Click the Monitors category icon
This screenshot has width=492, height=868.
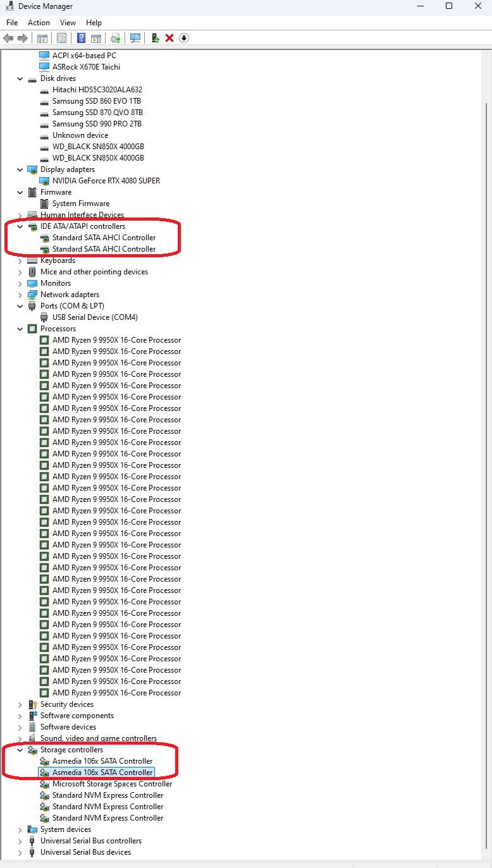(32, 283)
